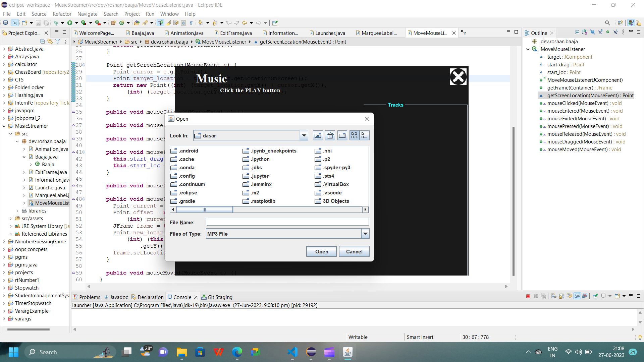Open the Look In folder dropdown
Image resolution: width=644 pixels, height=362 pixels.
(x=304, y=135)
